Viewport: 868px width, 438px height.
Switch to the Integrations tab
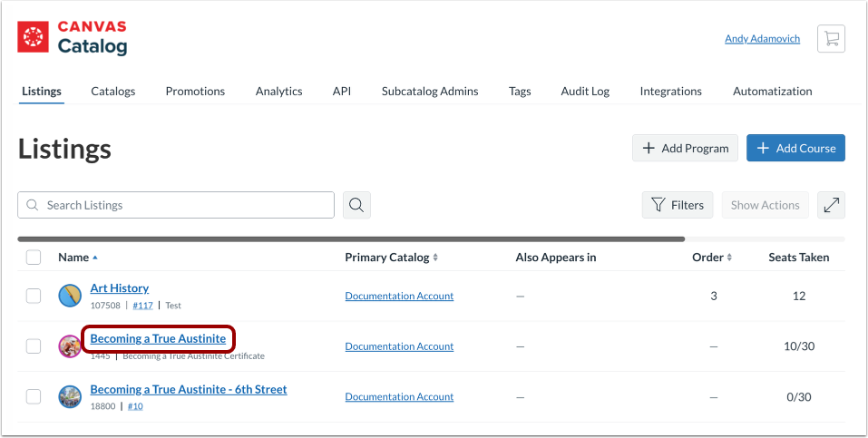(x=671, y=92)
